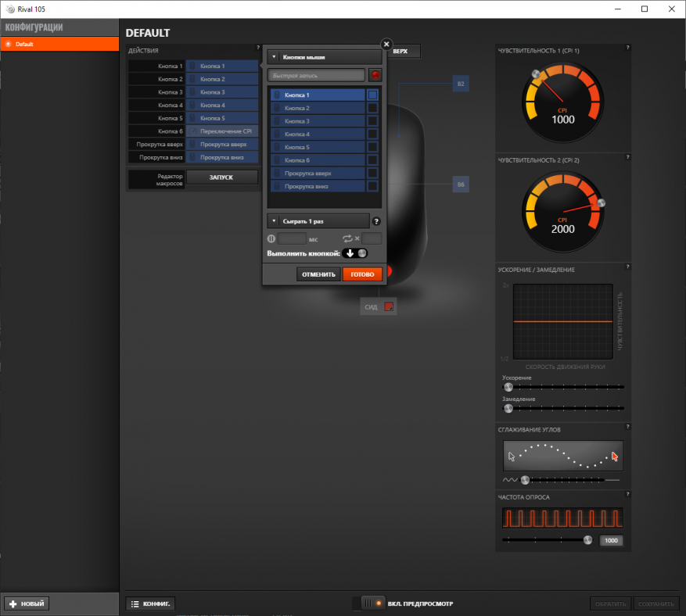Viewport: 686px width, 616px height.
Task: Tick the checkbox beside Кнопка 6 in popup
Action: click(x=372, y=160)
